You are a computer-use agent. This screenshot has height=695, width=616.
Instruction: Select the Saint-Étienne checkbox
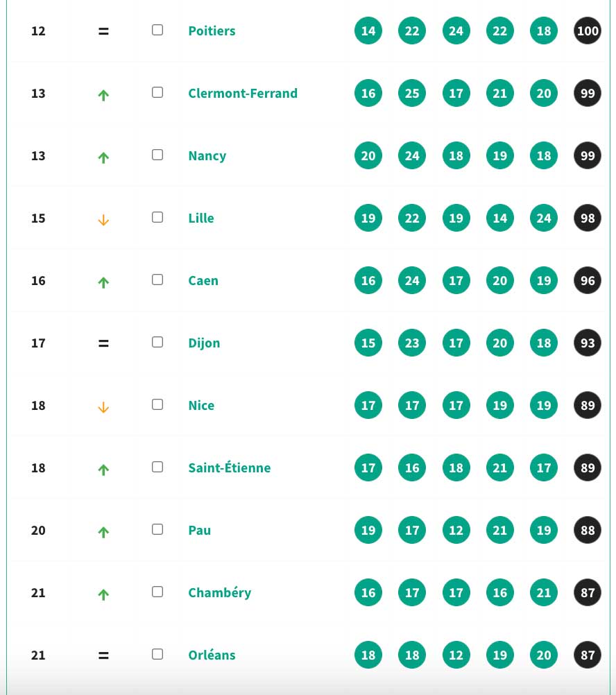pos(157,467)
